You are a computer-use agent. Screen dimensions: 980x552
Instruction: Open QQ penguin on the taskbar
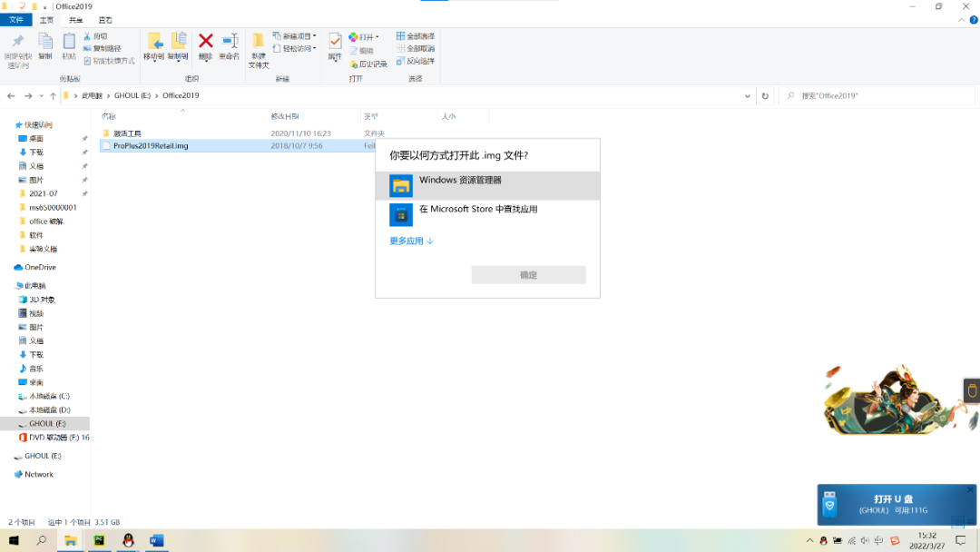tap(128, 541)
